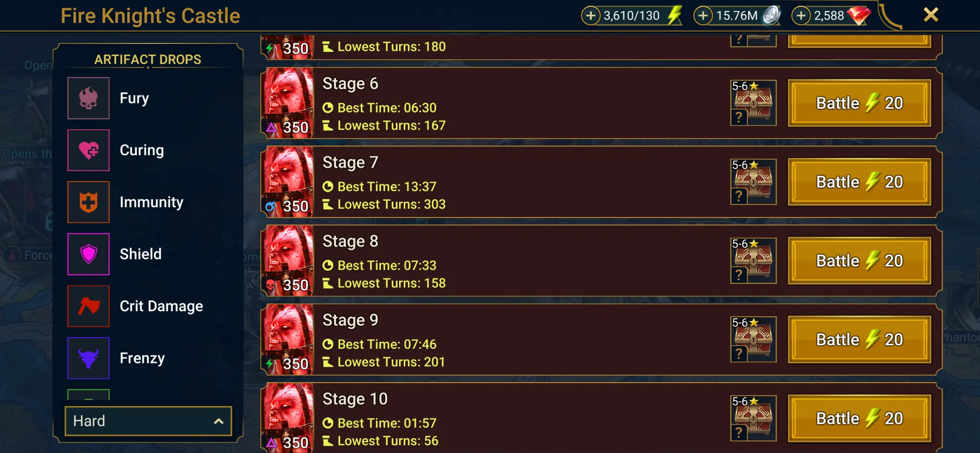Select the Stage 8 boss thumbnail
Image resolution: width=980 pixels, height=453 pixels.
point(287,260)
